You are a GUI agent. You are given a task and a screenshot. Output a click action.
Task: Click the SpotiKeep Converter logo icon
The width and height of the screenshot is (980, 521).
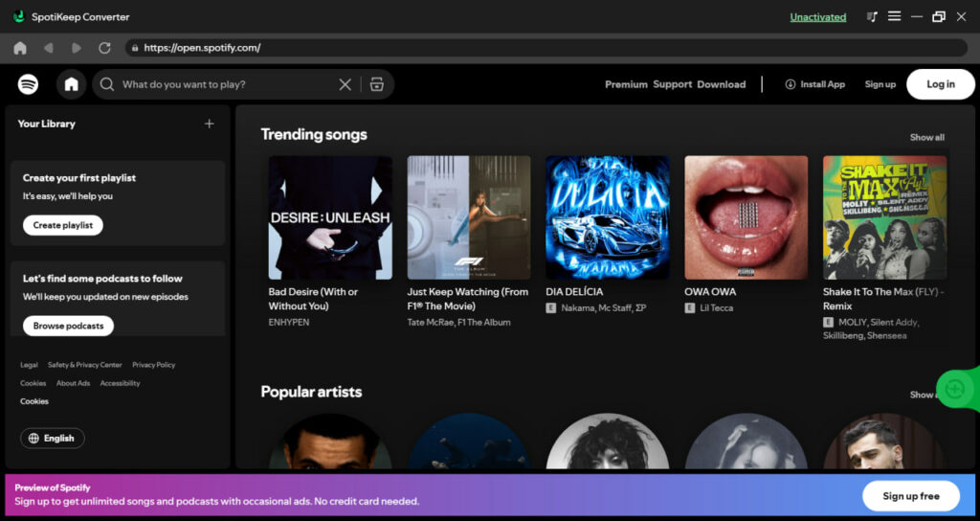[19, 16]
